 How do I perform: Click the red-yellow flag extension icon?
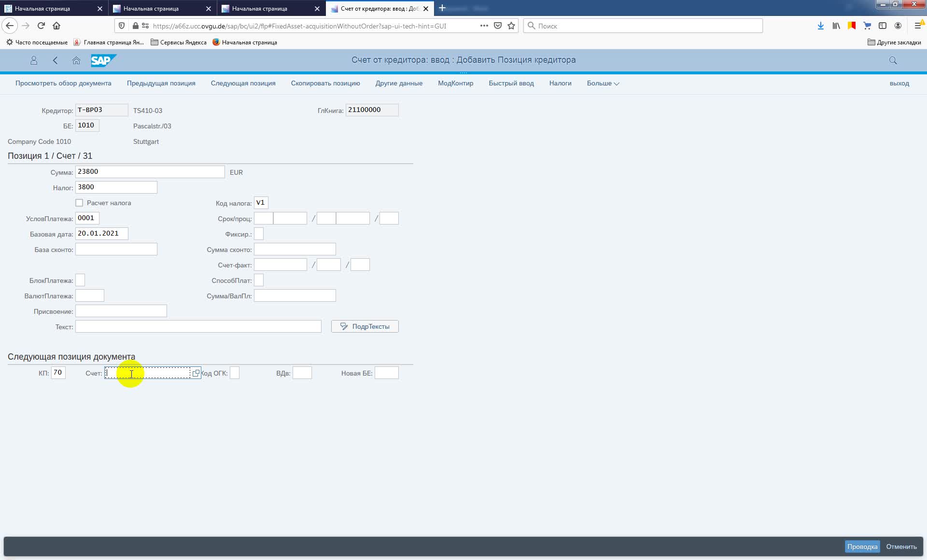pos(852,26)
